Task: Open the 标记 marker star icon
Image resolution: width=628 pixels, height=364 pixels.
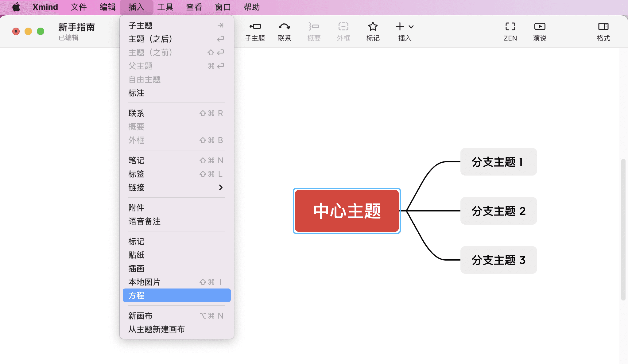Action: (373, 31)
